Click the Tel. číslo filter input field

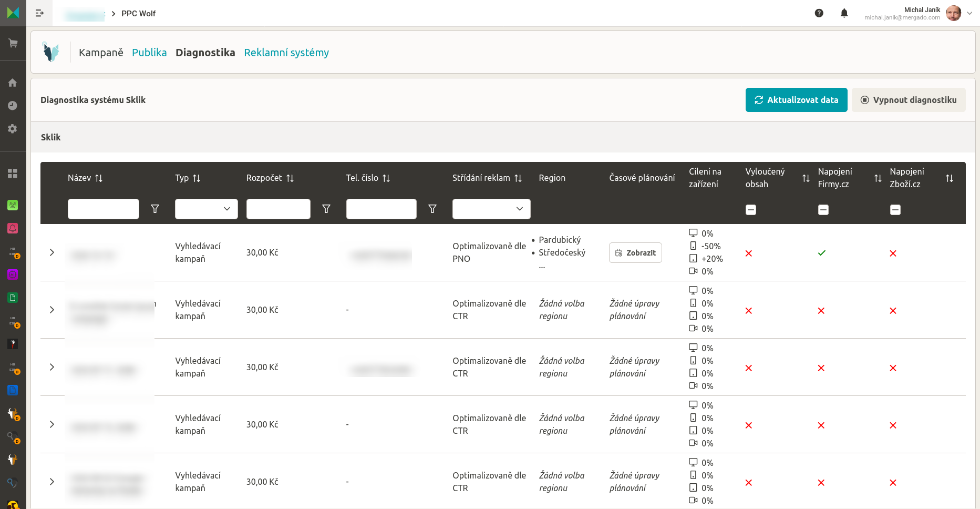point(381,209)
